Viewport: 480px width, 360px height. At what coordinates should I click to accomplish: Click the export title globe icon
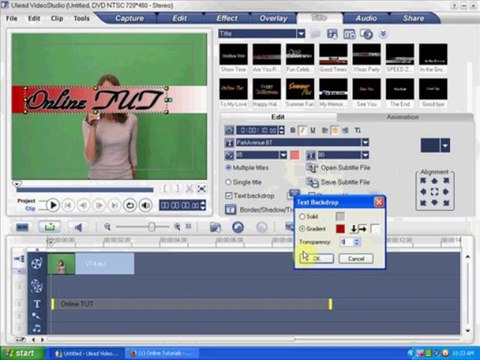367,34
